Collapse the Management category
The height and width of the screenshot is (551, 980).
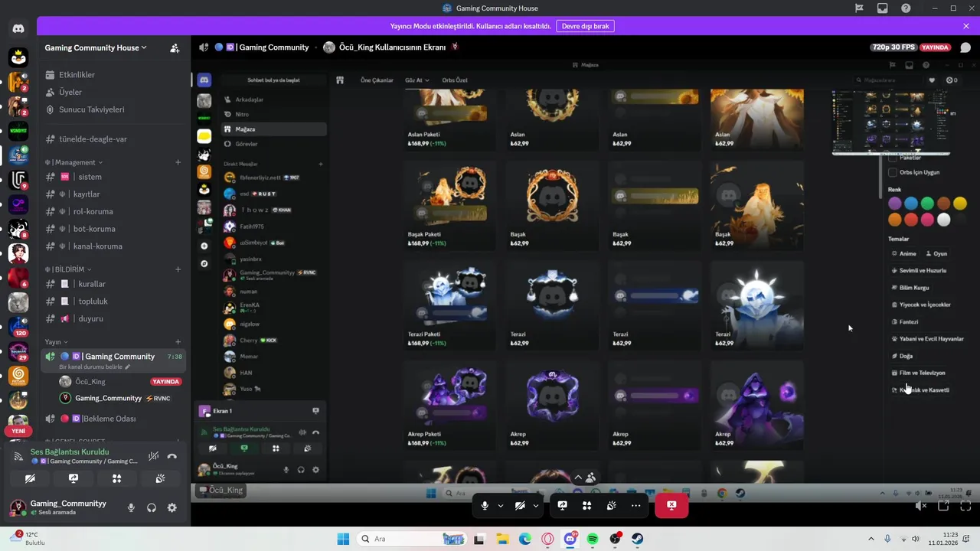pyautogui.click(x=73, y=162)
